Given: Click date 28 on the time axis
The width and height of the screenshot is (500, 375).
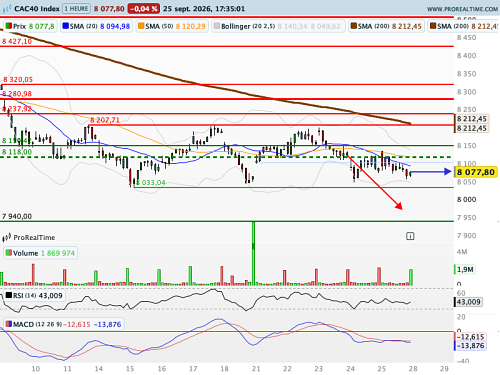Looking at the screenshot, I should (413, 369).
